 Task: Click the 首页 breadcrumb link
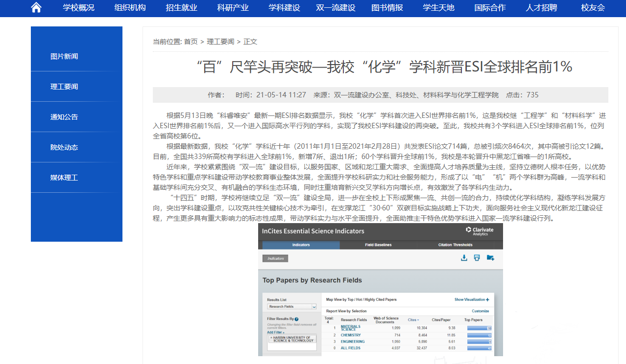coord(191,42)
